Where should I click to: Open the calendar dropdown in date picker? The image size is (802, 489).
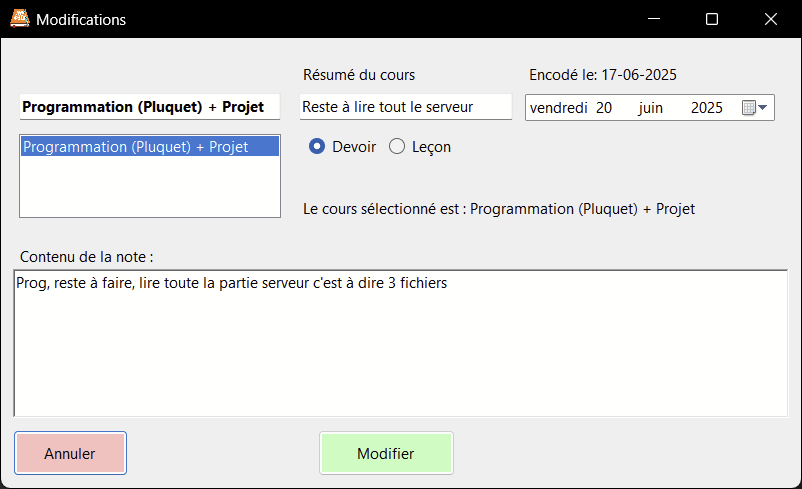pos(755,108)
